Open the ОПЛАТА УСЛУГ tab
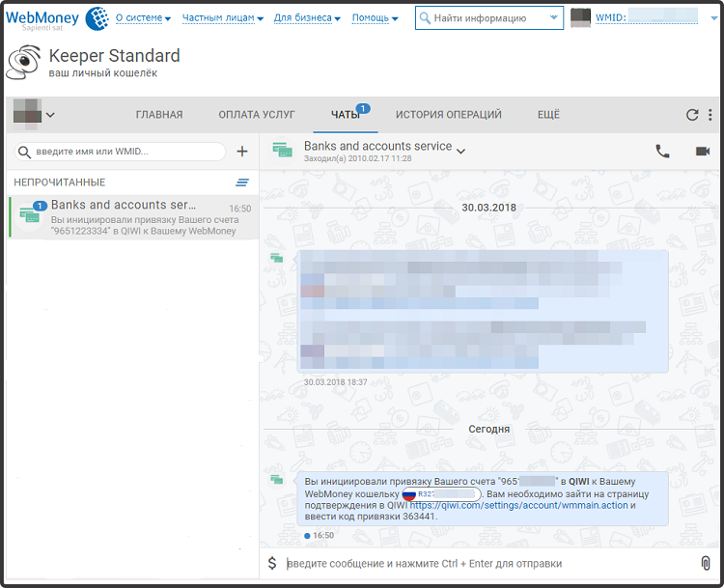724x588 pixels. 257,115
